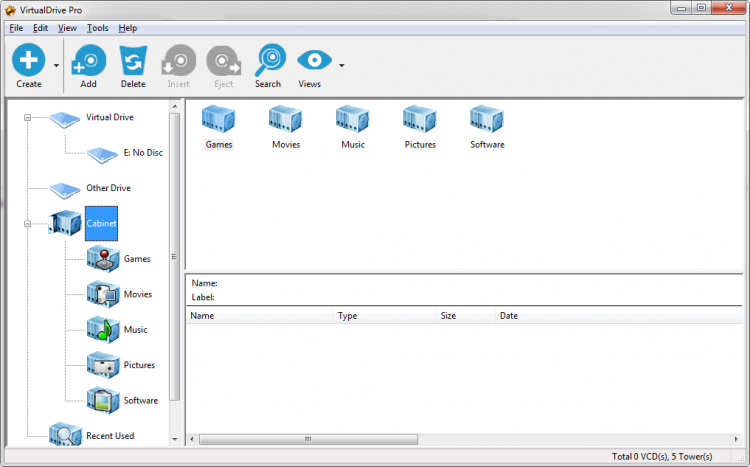750x467 pixels.
Task: Open the Views dropdown arrow
Action: coord(342,66)
